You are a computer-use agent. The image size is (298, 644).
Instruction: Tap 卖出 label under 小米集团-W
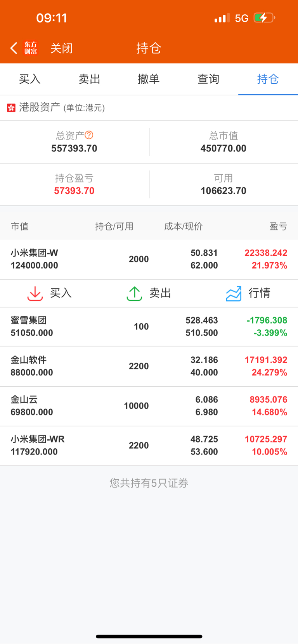[x=160, y=293]
